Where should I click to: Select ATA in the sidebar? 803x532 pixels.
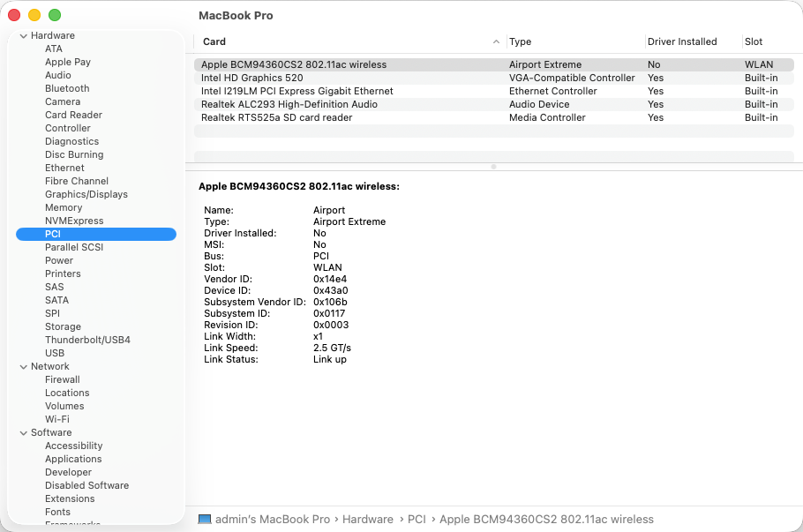(54, 49)
